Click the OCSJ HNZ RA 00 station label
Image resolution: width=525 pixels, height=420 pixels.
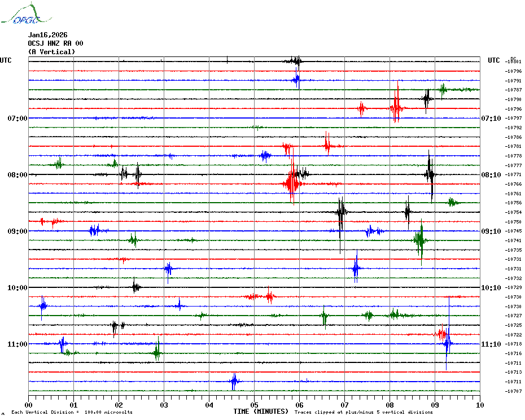point(55,43)
